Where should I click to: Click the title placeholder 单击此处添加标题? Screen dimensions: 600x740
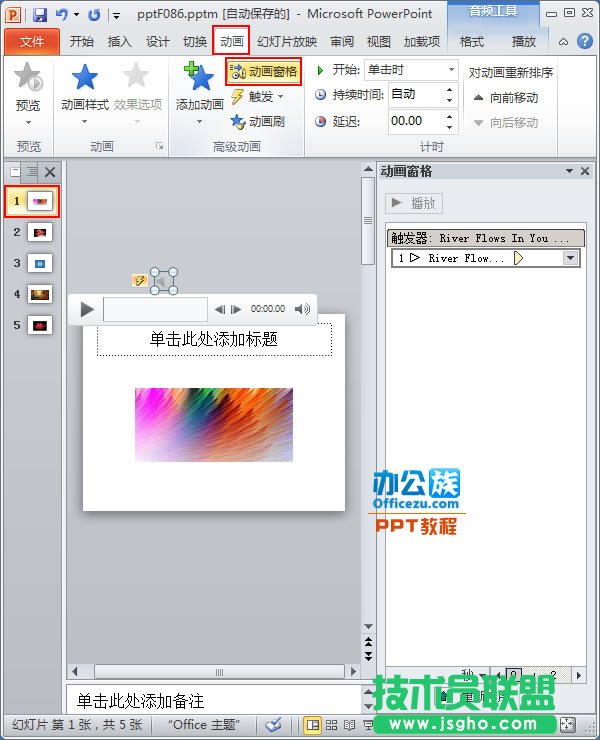(x=214, y=339)
